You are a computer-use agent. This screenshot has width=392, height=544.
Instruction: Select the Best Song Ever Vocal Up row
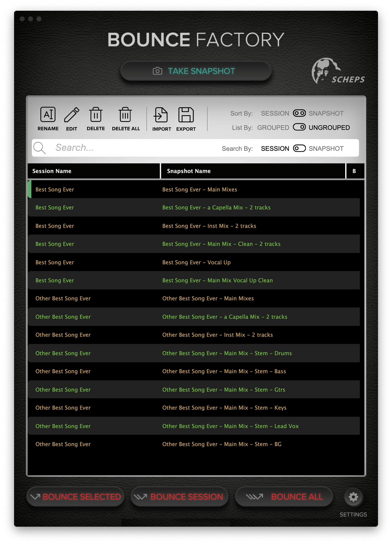196,262
